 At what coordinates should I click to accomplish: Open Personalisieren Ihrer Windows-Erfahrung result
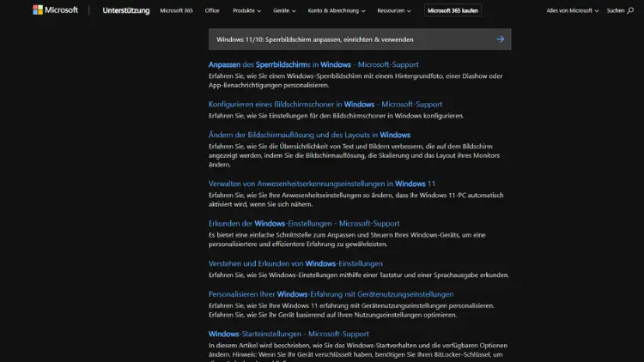[x=331, y=294]
